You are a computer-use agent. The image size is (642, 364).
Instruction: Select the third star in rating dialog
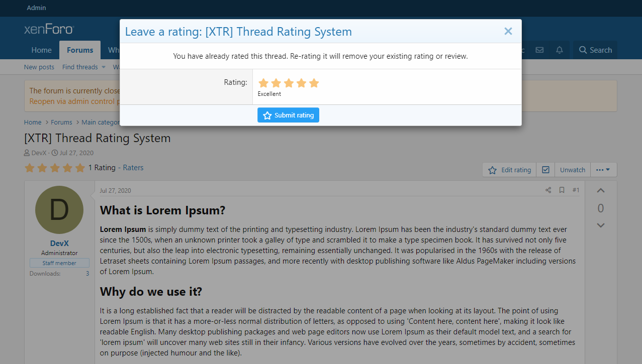pos(289,83)
